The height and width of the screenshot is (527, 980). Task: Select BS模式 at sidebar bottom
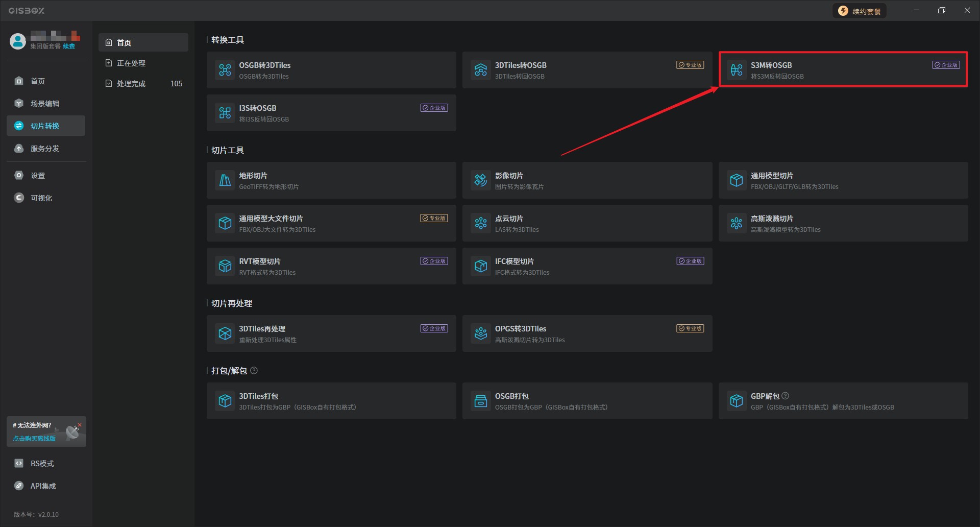click(x=42, y=464)
